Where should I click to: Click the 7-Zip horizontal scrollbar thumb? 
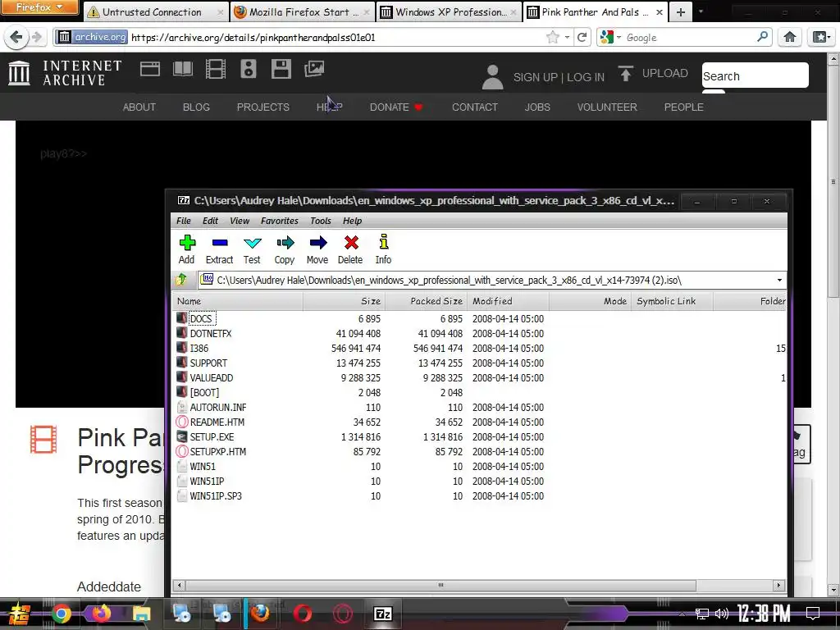pyautogui.click(x=441, y=585)
